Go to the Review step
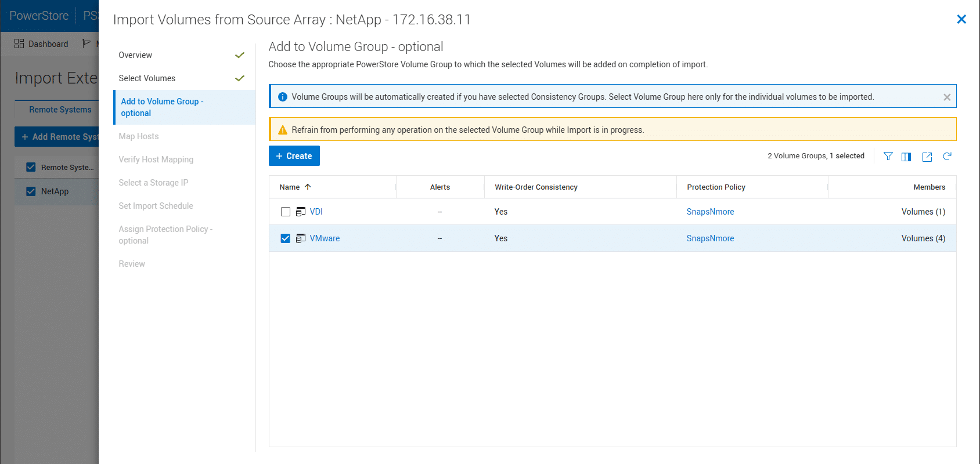This screenshot has height=464, width=980. (132, 264)
